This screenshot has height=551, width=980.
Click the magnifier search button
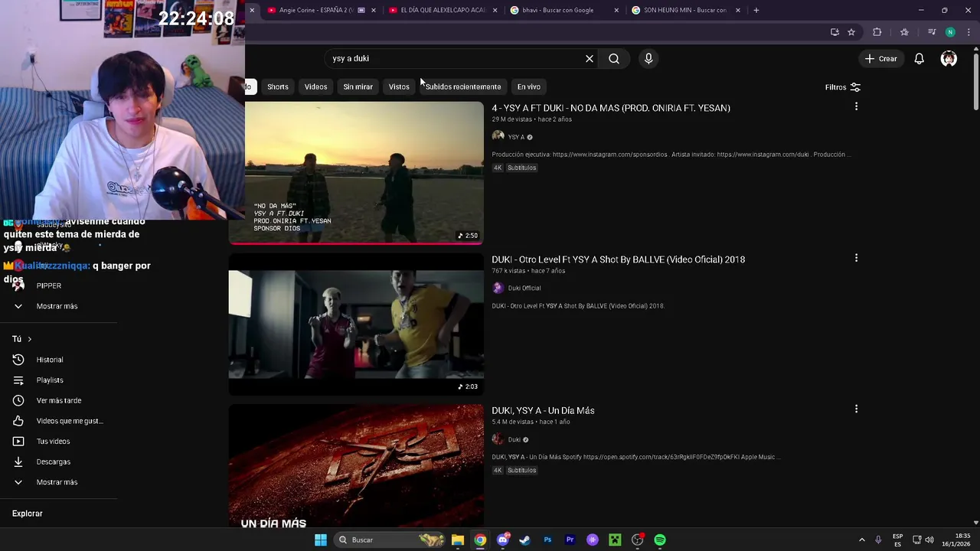614,59
